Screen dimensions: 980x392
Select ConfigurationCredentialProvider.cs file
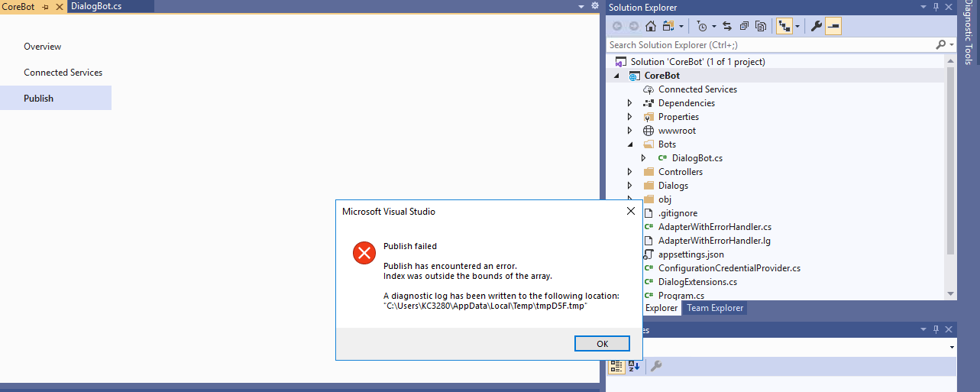pyautogui.click(x=729, y=268)
